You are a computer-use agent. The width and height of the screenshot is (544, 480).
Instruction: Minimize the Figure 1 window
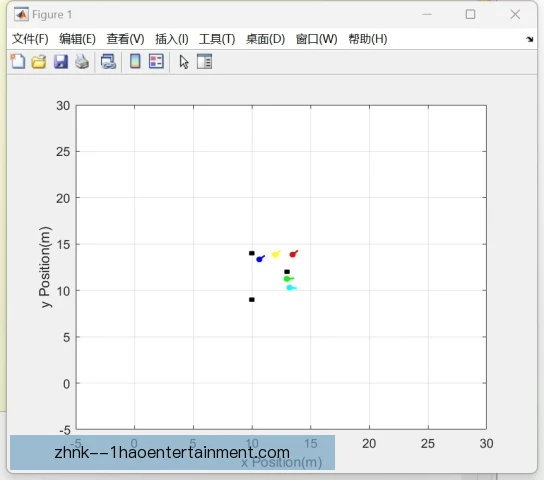(427, 14)
